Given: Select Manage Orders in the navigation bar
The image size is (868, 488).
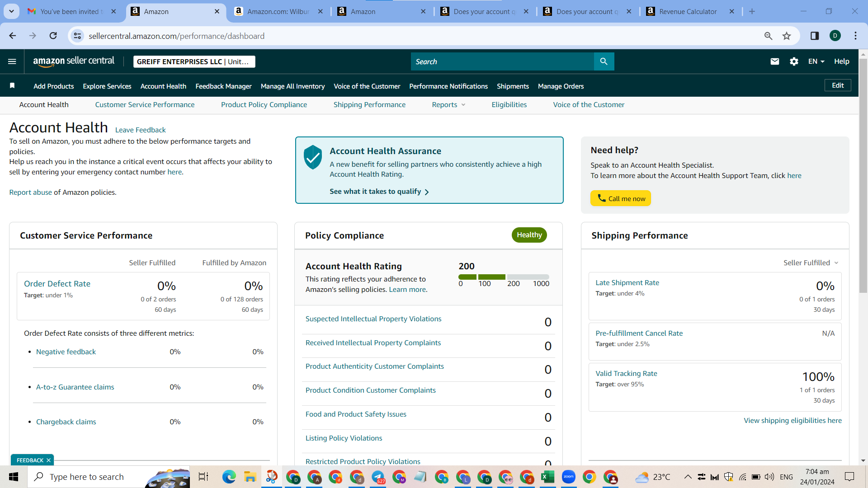Looking at the screenshot, I should 561,86.
